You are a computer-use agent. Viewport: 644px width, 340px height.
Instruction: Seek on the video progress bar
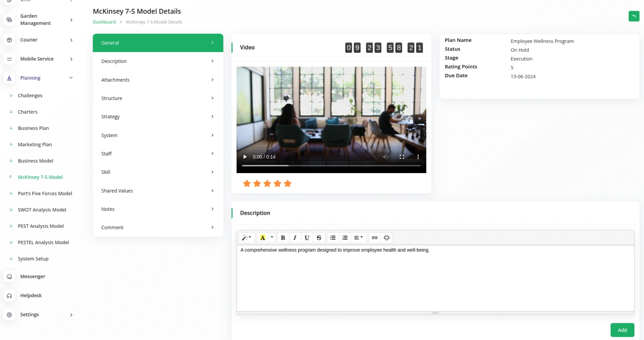[331, 165]
